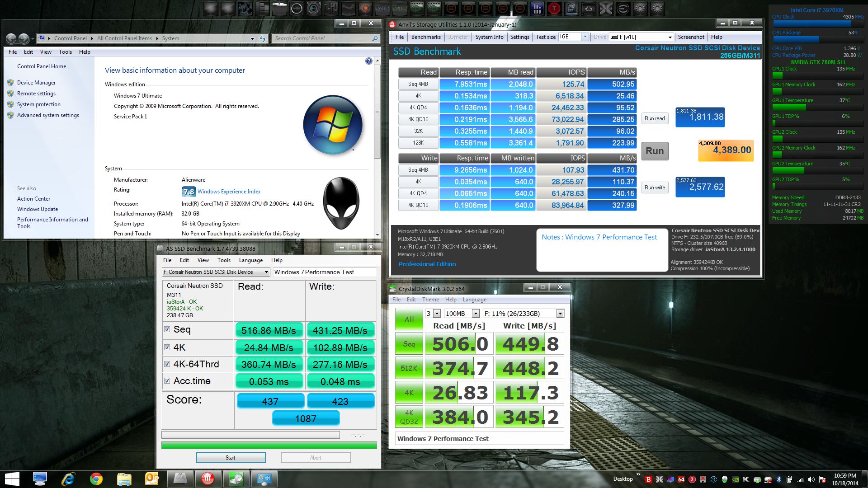
Task: Click the Seq button in CrystalDiskMark
Action: coord(409,344)
